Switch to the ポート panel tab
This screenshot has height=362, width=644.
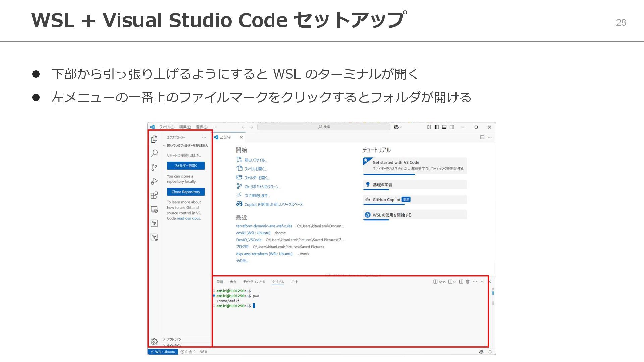click(294, 282)
